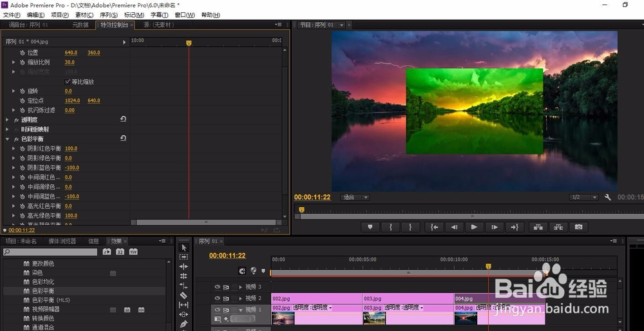The height and width of the screenshot is (331, 644).
Task: Click the 缩放比例 value 30.0
Action: click(70, 62)
